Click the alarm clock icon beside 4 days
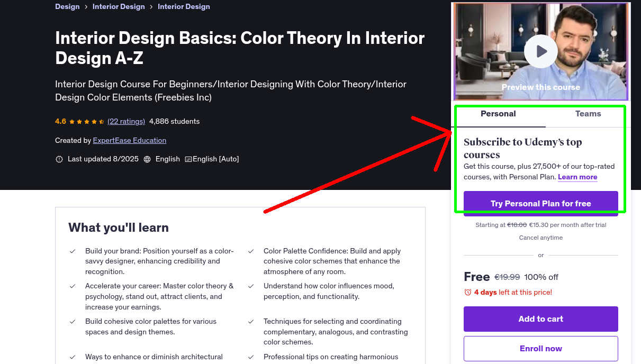Screen dimensions: 641x364 [467, 292]
